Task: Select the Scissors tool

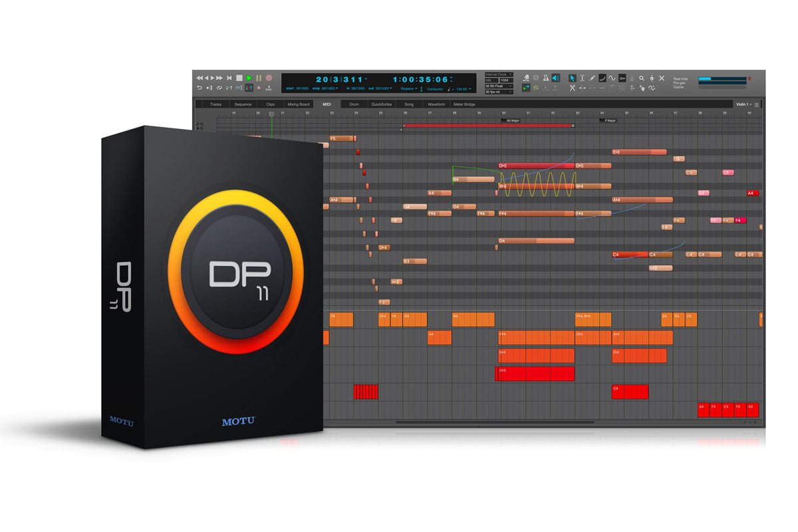Action: 573,88
